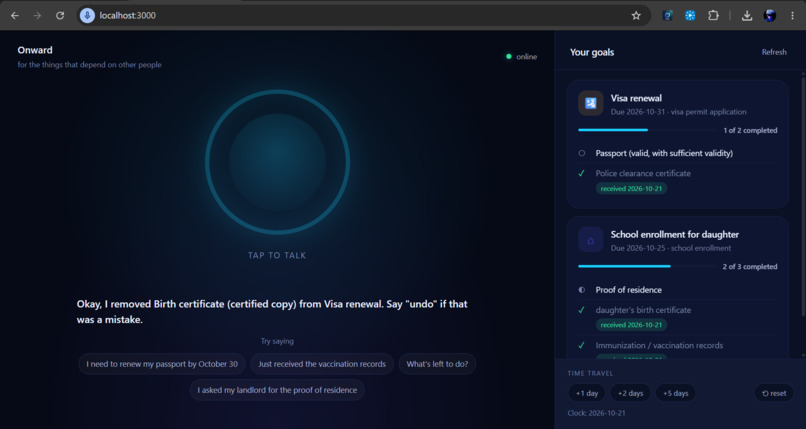Mark Passport item as complete
Image resolution: width=806 pixels, height=429 pixels.
click(x=581, y=153)
